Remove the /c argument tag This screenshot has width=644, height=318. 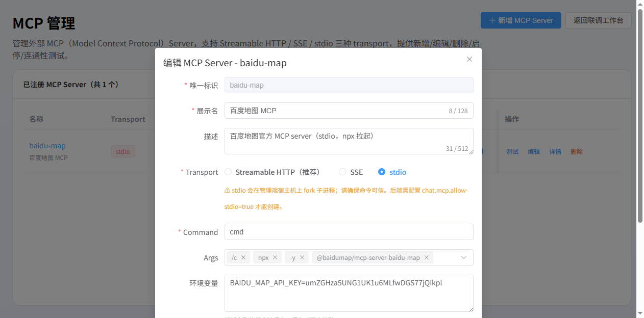coord(243,257)
